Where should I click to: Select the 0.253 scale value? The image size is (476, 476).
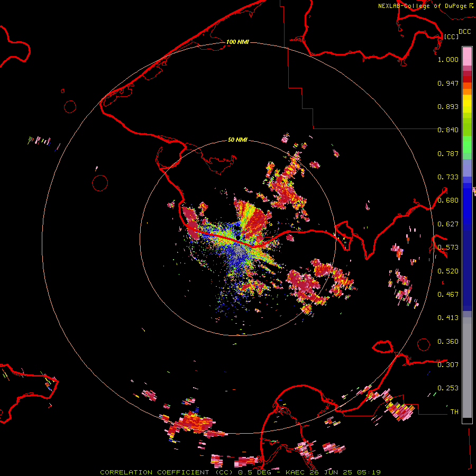point(448,388)
